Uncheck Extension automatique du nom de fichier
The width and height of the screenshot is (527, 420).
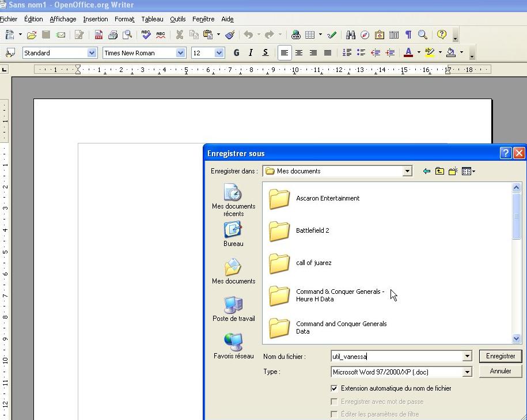[x=334, y=388]
